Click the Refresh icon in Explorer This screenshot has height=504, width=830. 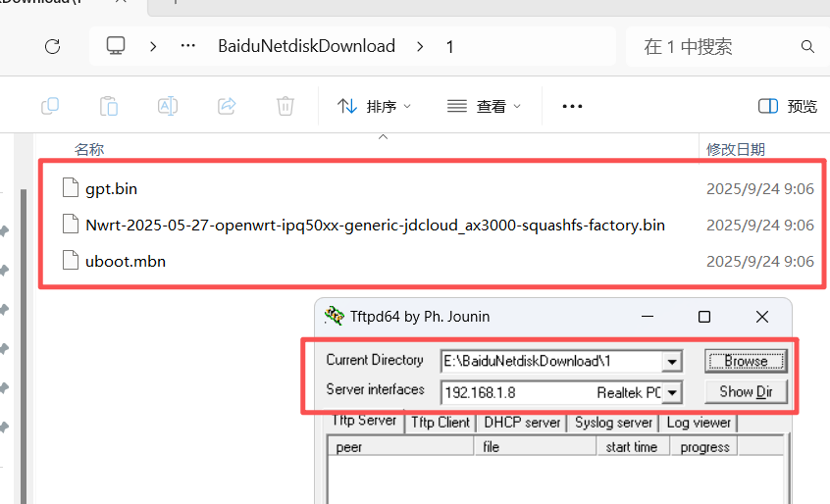tap(53, 46)
